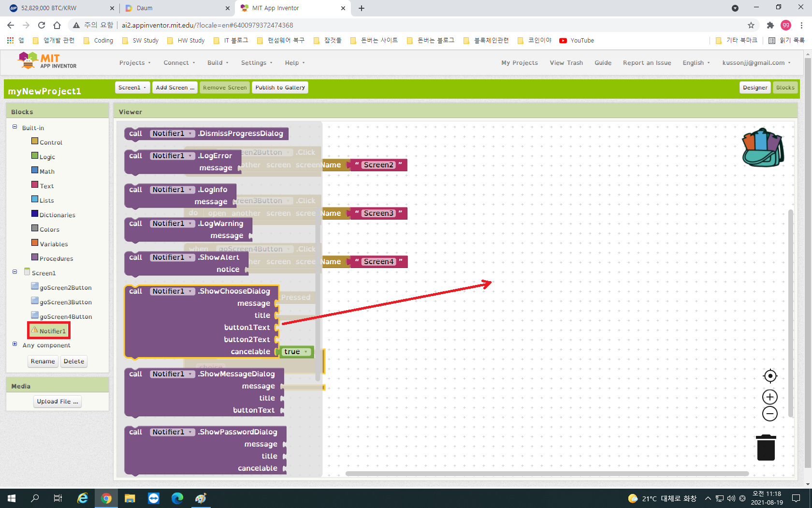The image size is (812, 508).
Task: Click Publish to Gallery button
Action: tap(280, 88)
